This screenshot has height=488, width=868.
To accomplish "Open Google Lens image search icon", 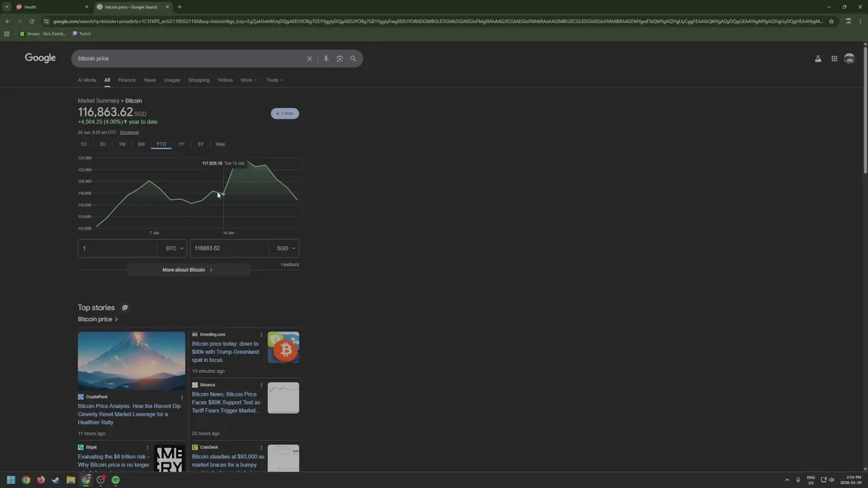I will click(x=340, y=58).
